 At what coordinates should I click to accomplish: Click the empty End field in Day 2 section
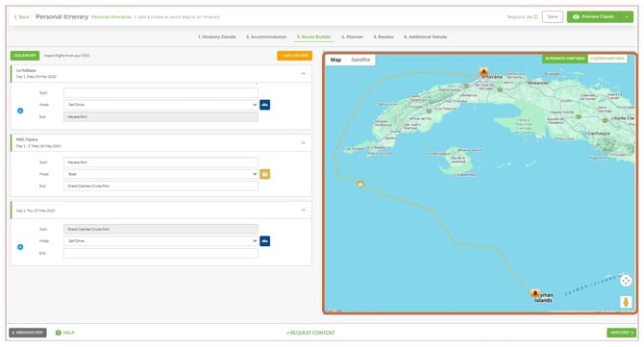[x=161, y=253]
